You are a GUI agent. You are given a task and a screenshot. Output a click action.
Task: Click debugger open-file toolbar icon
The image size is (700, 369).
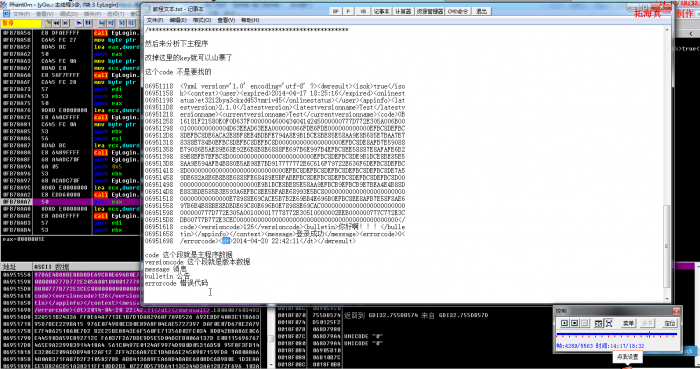(x=48, y=23)
